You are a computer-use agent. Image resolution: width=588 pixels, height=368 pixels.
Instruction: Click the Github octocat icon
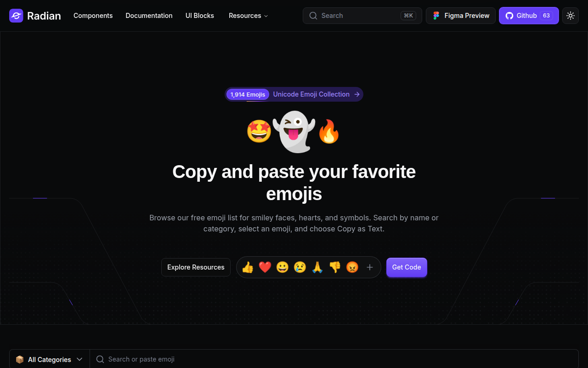[x=509, y=16]
